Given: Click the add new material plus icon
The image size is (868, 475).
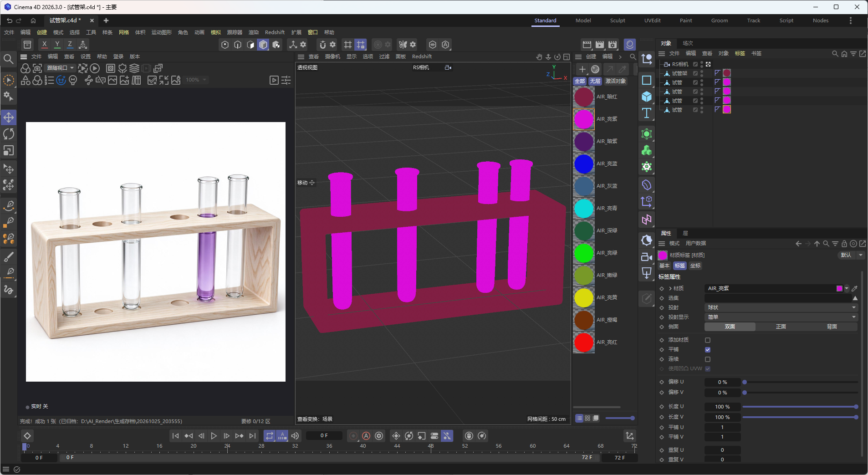Looking at the screenshot, I should [x=582, y=69].
